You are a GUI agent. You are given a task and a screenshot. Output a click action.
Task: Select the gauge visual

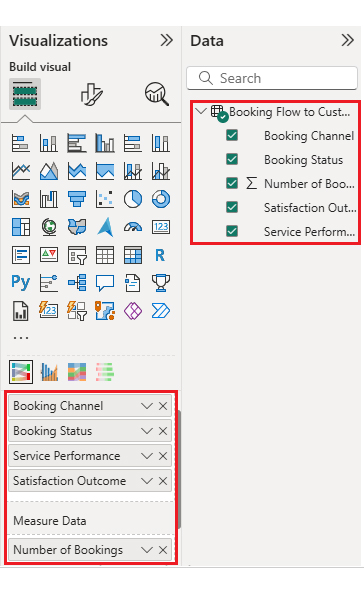click(x=133, y=227)
